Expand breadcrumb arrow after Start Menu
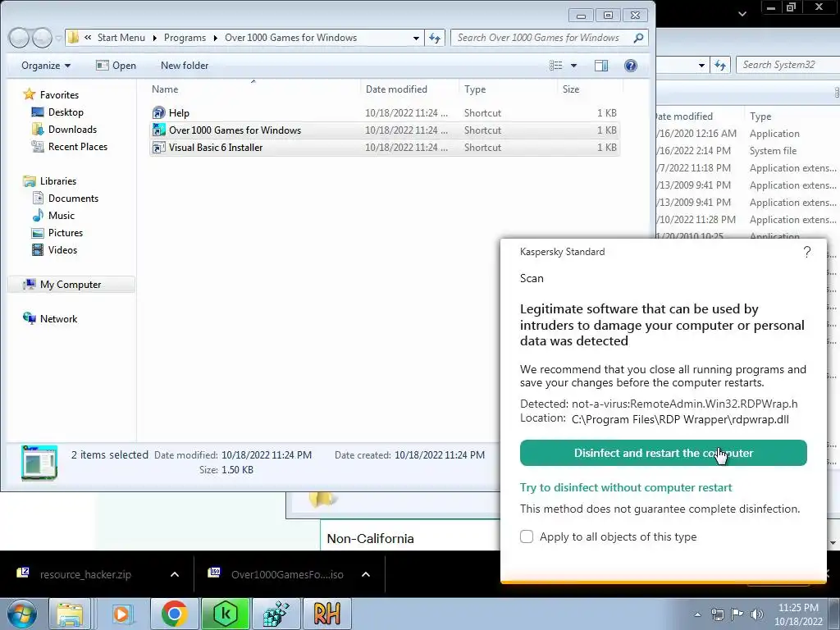The height and width of the screenshot is (630, 840). 155,38
